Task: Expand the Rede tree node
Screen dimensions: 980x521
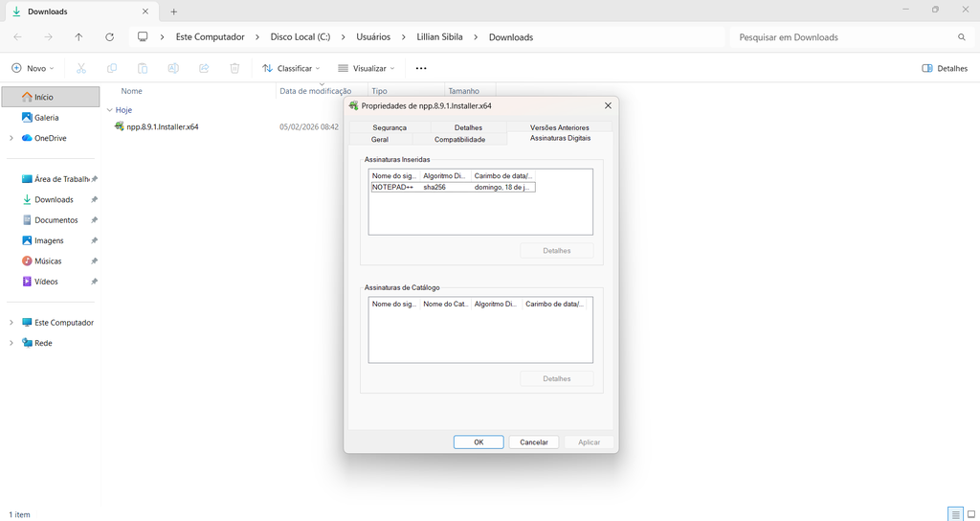Action: 11,344
